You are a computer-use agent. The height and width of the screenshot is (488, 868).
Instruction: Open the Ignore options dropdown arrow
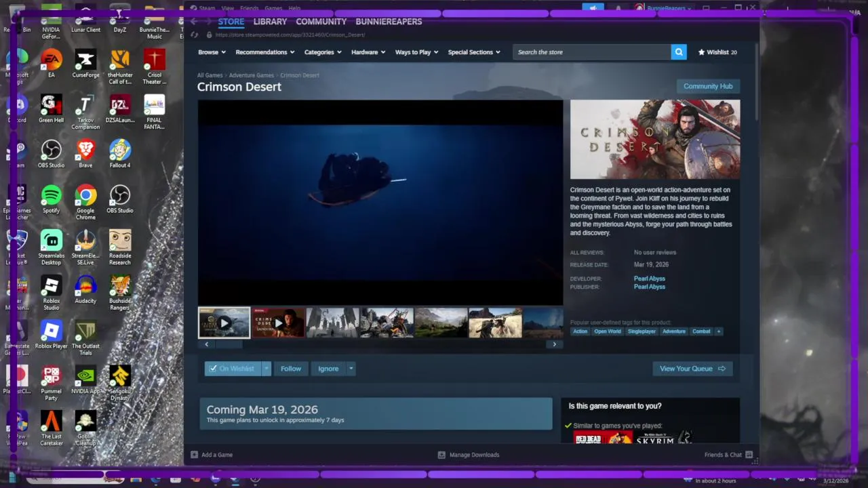[x=351, y=369]
